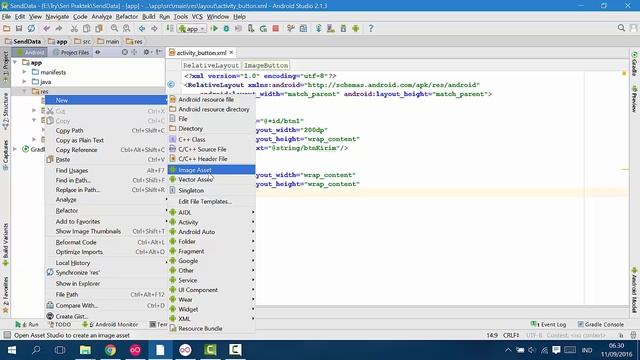Click the taskbar search icon
The image size is (640, 360).
(x=36, y=350)
